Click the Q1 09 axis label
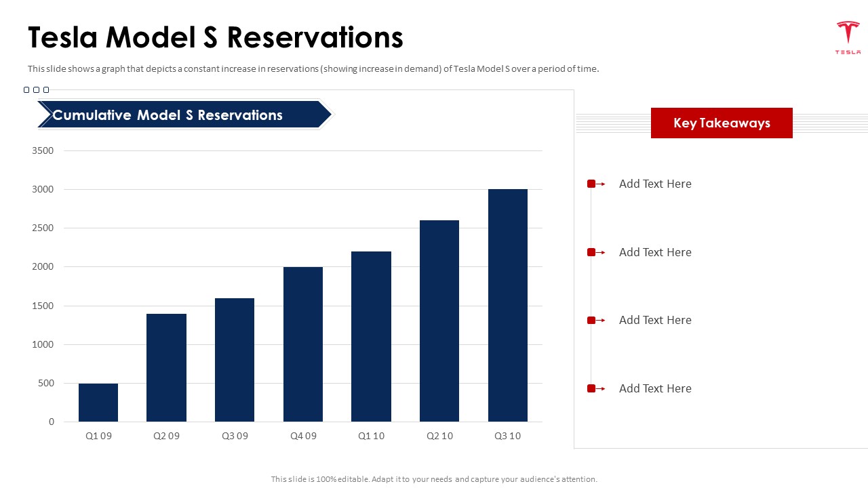868x488 pixels. coord(98,436)
